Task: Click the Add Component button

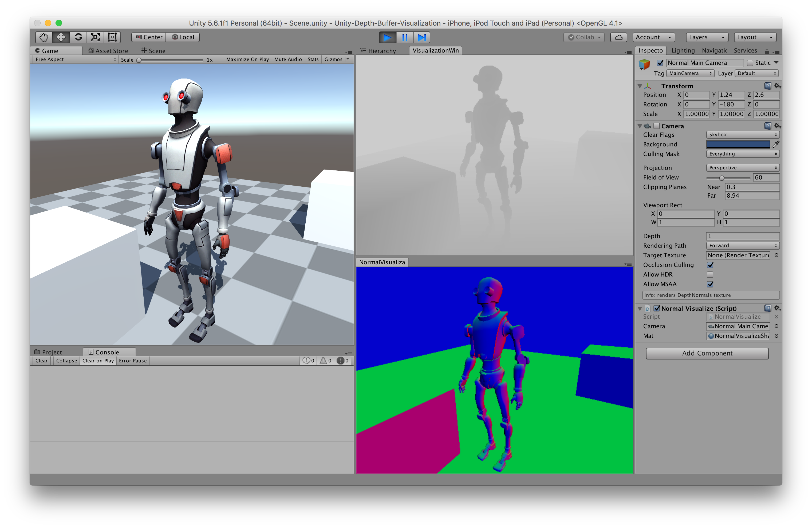Action: pos(707,353)
